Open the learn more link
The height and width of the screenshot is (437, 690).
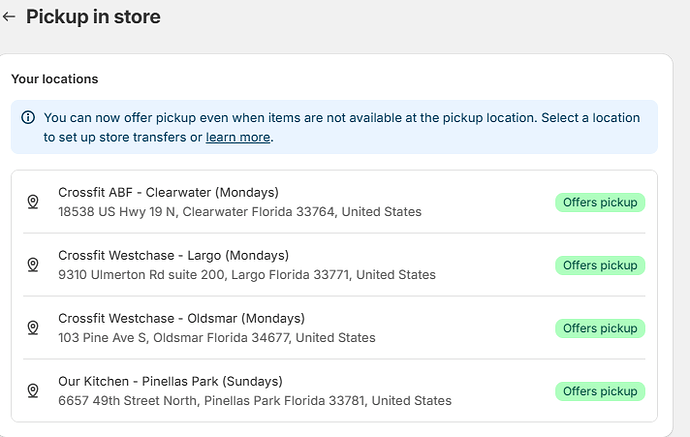(238, 137)
